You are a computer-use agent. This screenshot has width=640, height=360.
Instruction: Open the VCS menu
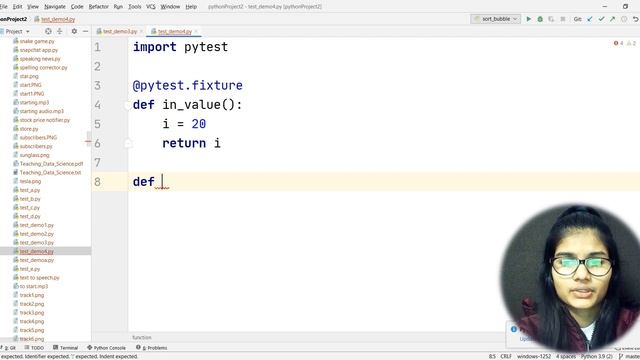pyautogui.click(x=151, y=7)
